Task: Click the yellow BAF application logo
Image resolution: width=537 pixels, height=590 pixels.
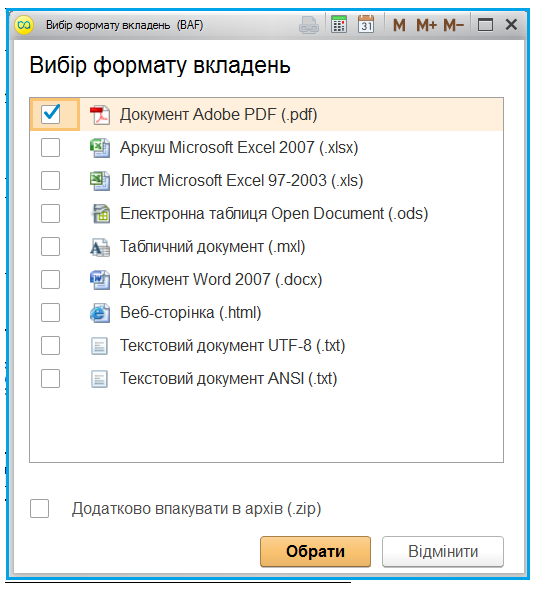Action: pyautogui.click(x=24, y=25)
